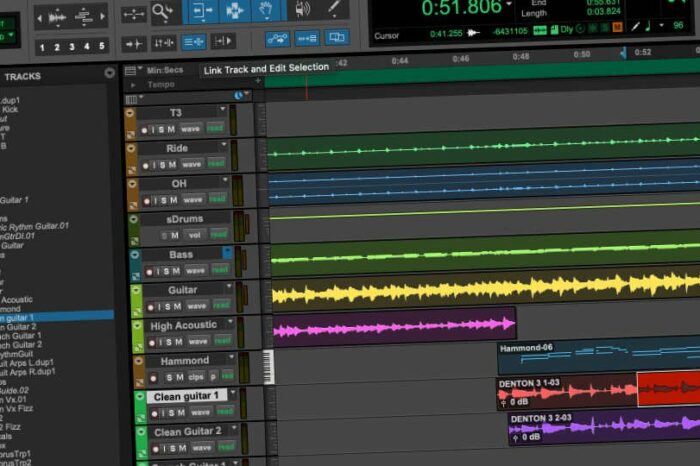Image resolution: width=700 pixels, height=466 pixels.
Task: Select the Selector tool in toolbar
Action: tap(235, 11)
